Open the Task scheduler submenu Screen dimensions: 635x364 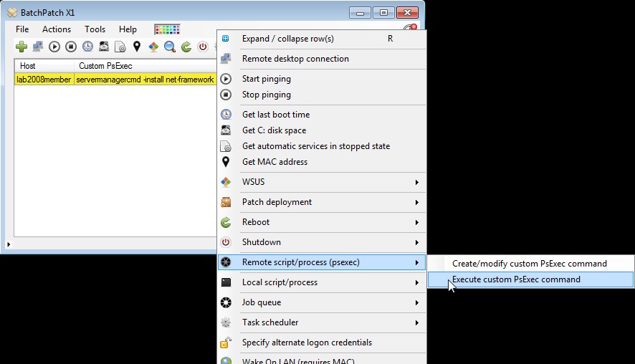click(x=321, y=322)
